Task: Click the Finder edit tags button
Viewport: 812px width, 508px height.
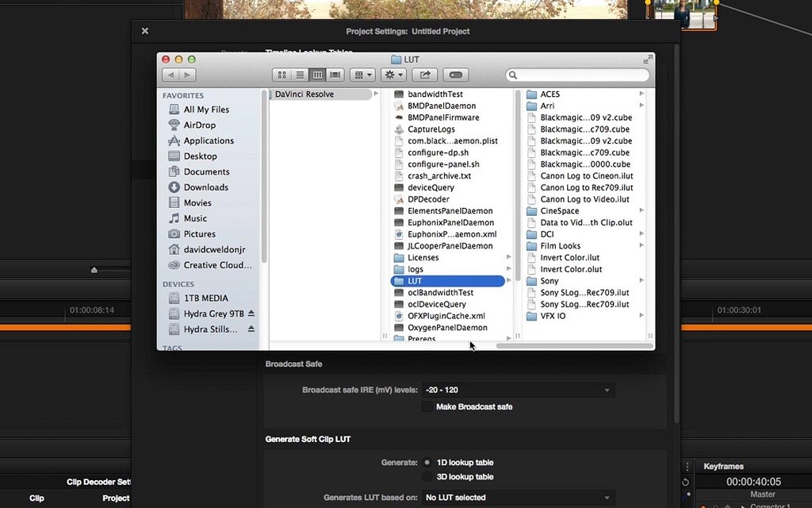Action: tap(456, 75)
